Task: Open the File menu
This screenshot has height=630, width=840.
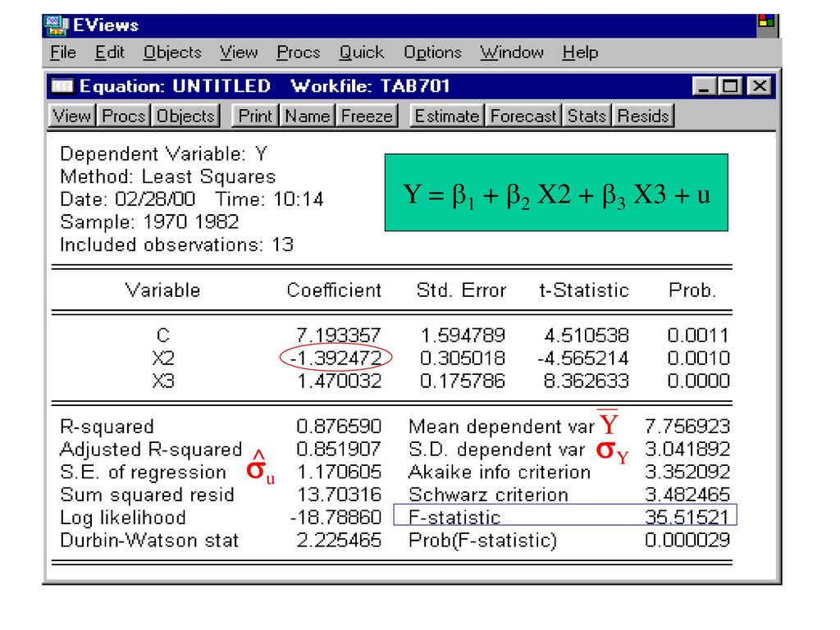Action: point(63,52)
